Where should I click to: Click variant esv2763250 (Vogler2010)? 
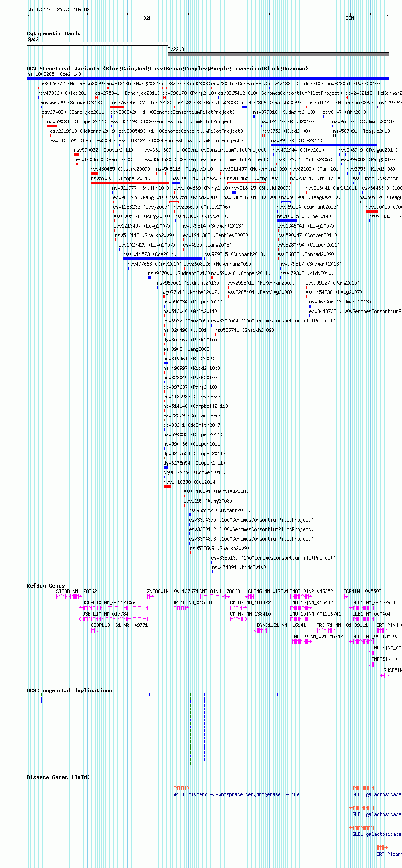[x=140, y=103]
